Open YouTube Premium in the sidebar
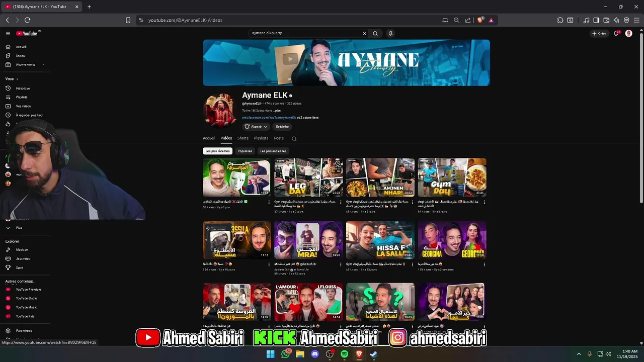This screenshot has height=362, width=644. 28,289
